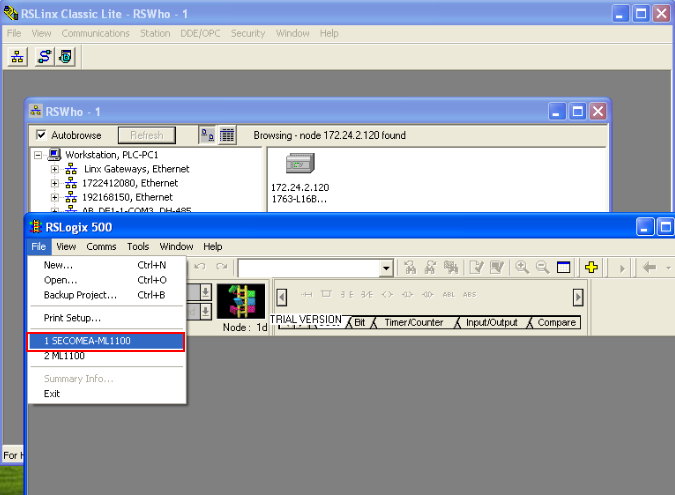Open Configure Drivers icon in RSLinx toolbar

click(44, 56)
